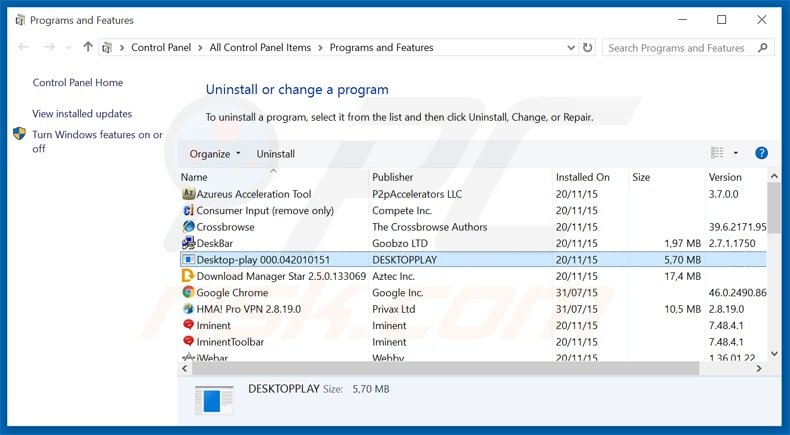
Task: Click publisher Goobzo LTD
Action: (x=400, y=243)
